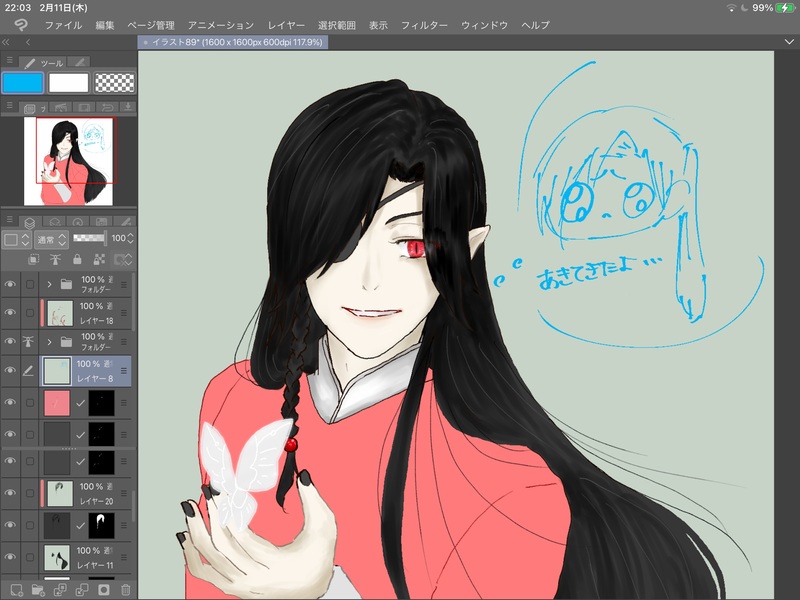Select the レイヤー 18 thumbnail

click(x=60, y=313)
